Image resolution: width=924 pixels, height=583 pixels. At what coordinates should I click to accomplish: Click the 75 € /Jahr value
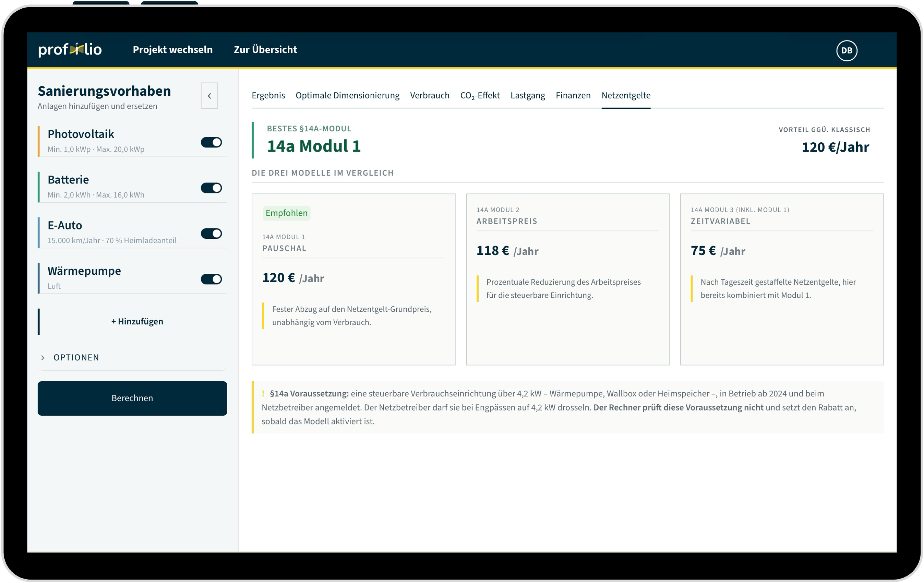tap(718, 251)
